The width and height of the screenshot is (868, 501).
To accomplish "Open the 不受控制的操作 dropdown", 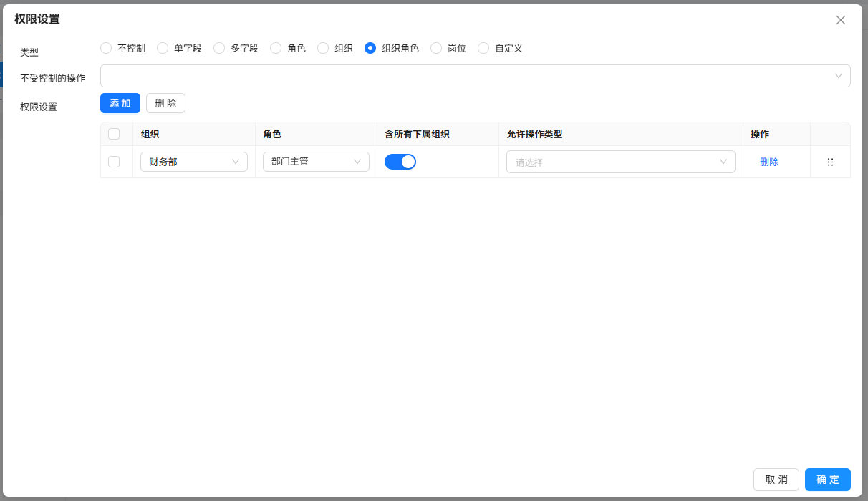I will [x=476, y=76].
